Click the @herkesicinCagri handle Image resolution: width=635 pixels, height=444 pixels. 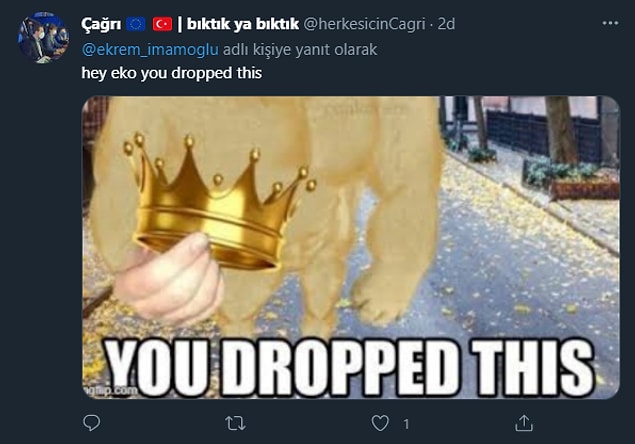364,24
